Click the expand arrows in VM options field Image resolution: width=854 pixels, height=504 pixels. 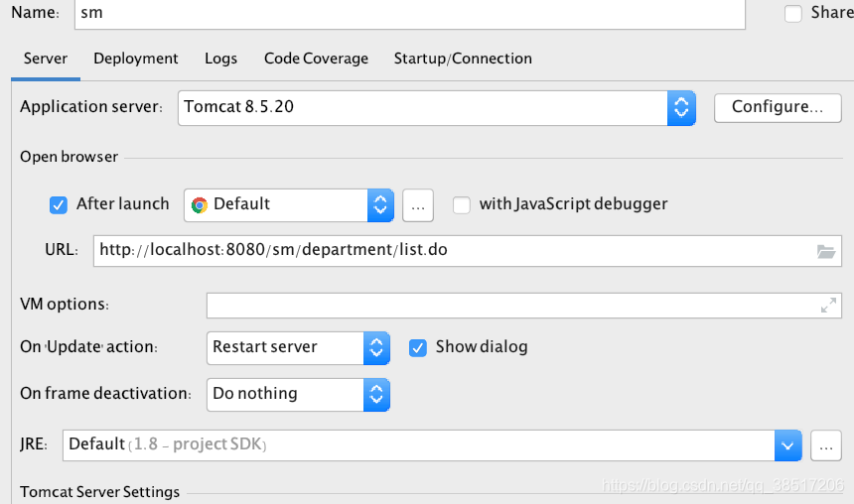coord(828,306)
